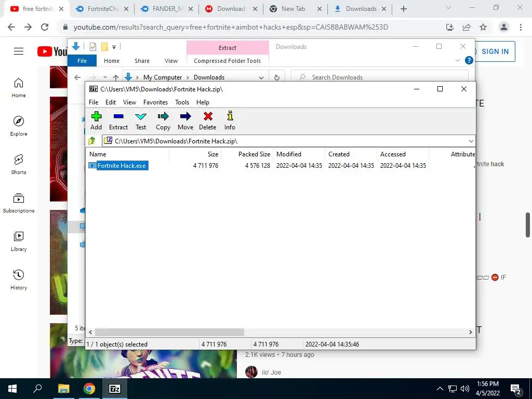Click My Computer breadcrumb in Explorer

pos(163,77)
